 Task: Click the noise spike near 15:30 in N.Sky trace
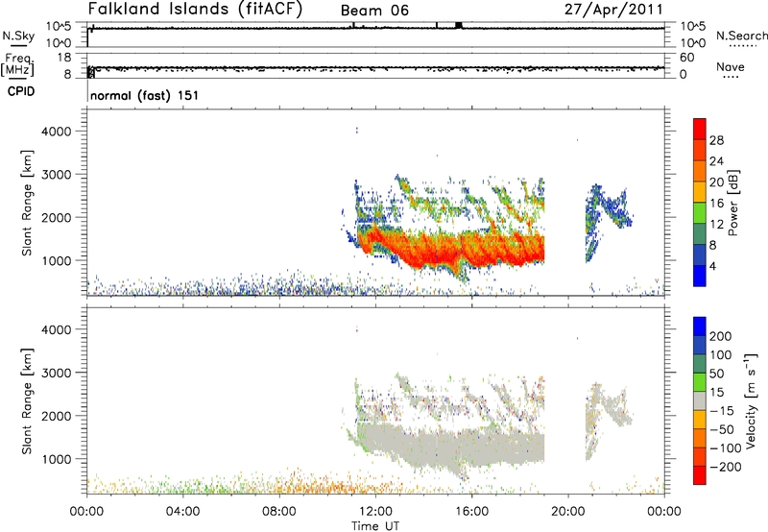tap(459, 25)
